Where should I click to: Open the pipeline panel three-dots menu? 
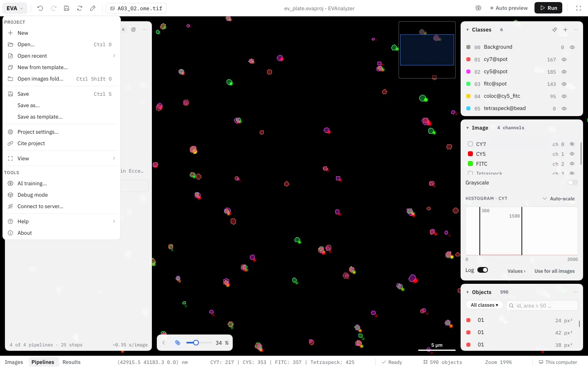pyautogui.click(x=145, y=30)
